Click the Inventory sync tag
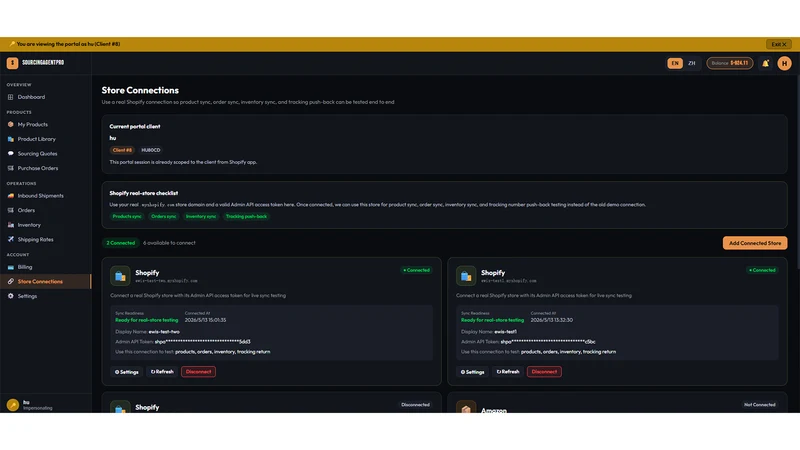The height and width of the screenshot is (450, 800). tap(201, 216)
